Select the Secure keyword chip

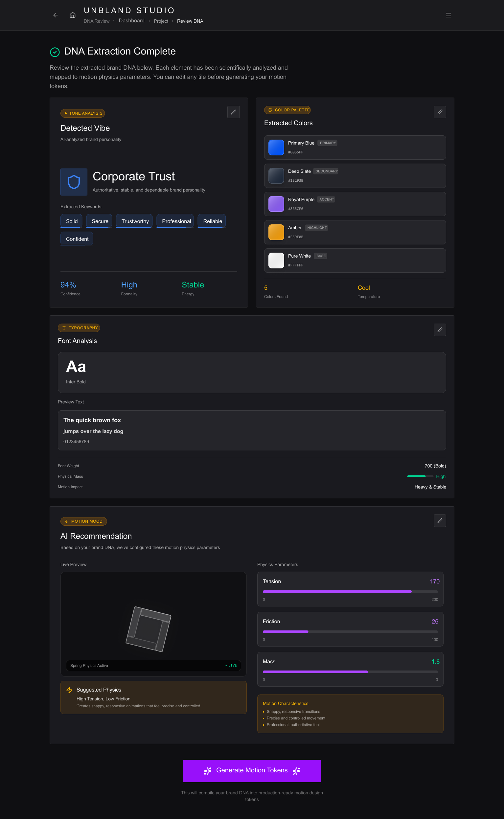pos(99,221)
